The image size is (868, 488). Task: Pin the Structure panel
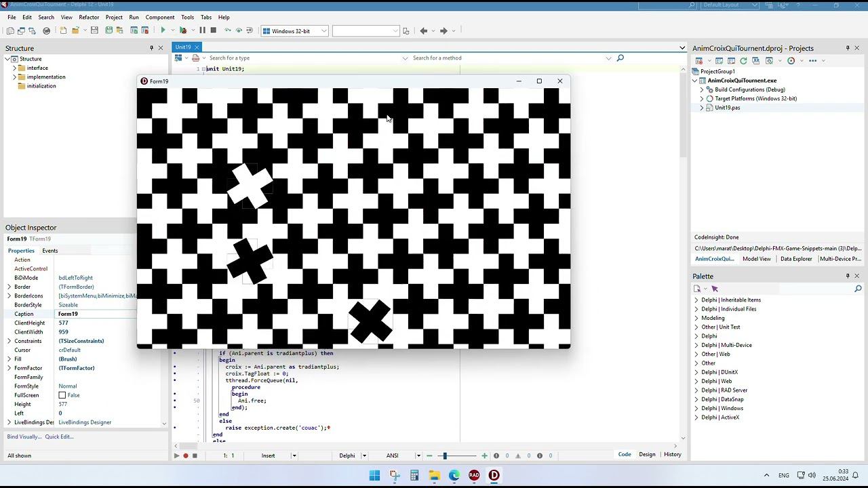[x=151, y=48]
